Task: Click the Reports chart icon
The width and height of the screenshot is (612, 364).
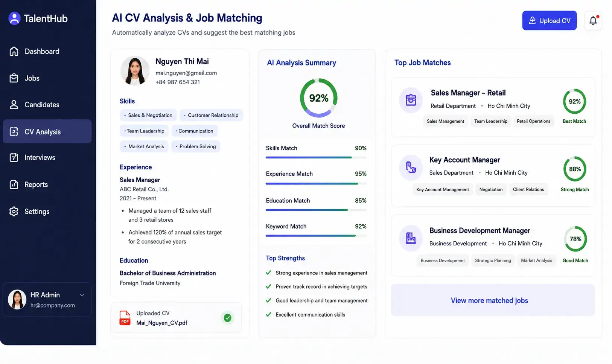Action: tap(14, 184)
